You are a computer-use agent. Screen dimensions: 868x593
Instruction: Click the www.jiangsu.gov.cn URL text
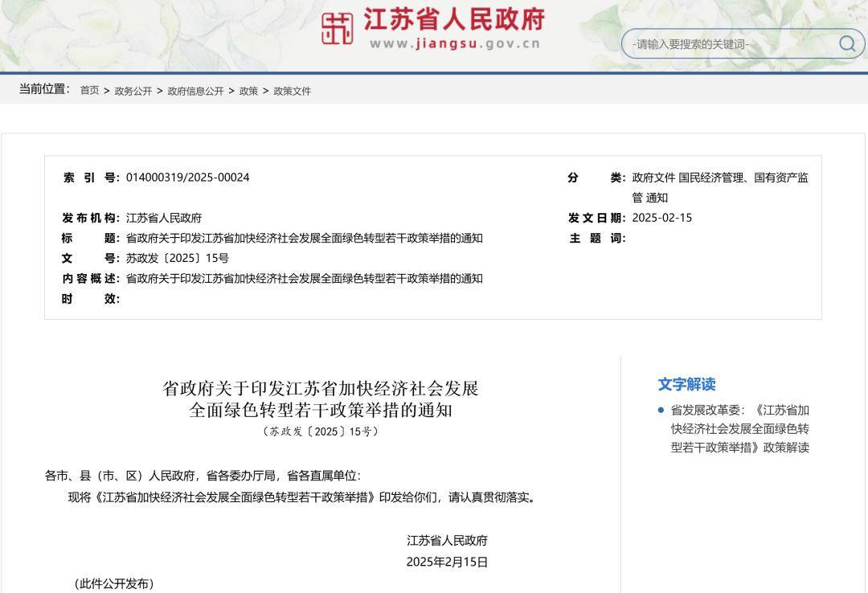point(454,43)
